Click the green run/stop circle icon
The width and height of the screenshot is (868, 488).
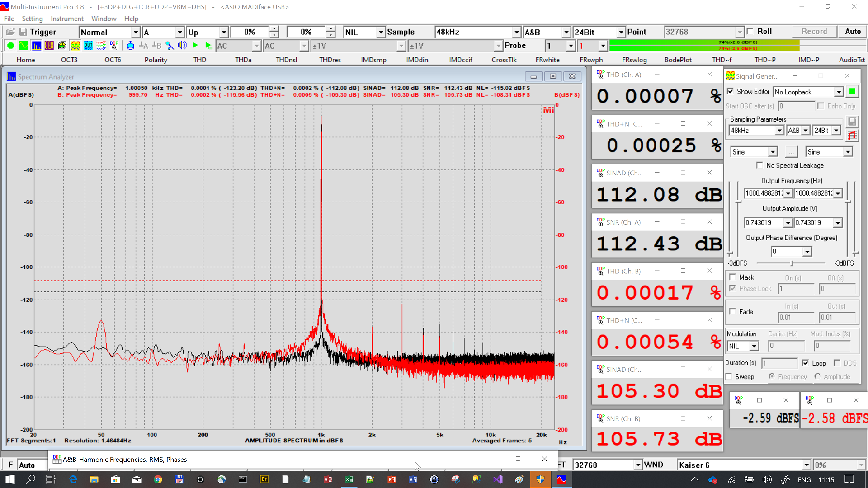[x=10, y=46]
